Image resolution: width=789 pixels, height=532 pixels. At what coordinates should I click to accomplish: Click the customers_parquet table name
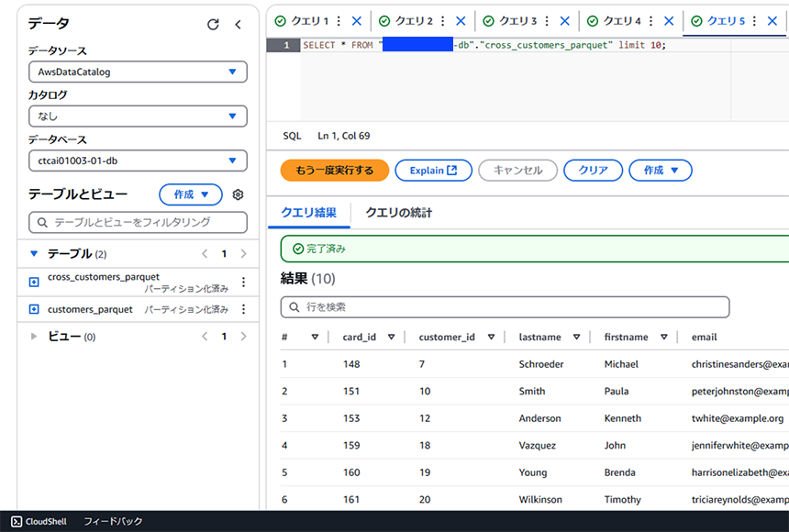(91, 309)
